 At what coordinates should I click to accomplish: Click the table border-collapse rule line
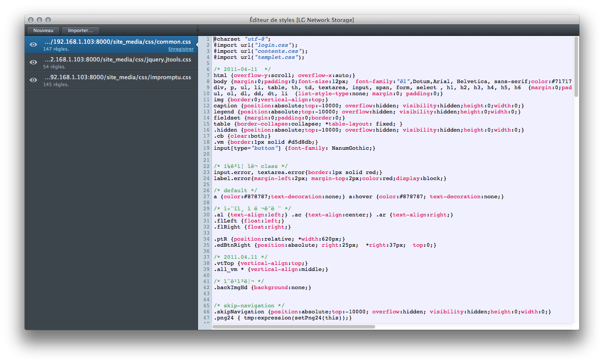point(308,124)
